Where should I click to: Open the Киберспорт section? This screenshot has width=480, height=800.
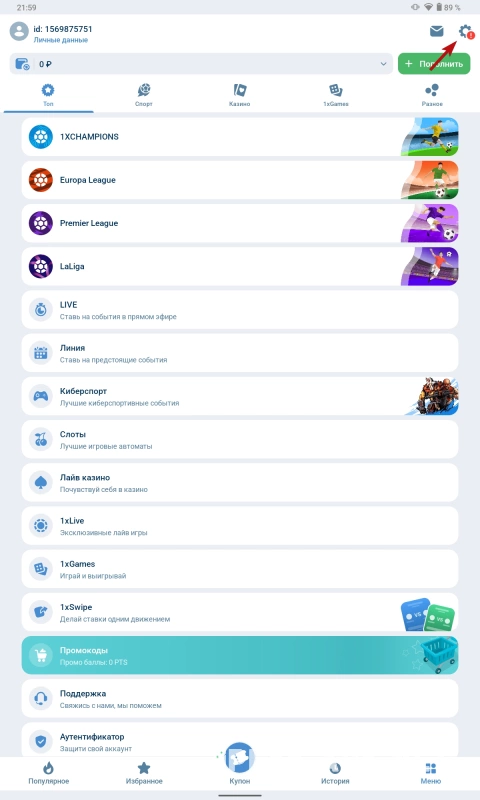click(240, 396)
